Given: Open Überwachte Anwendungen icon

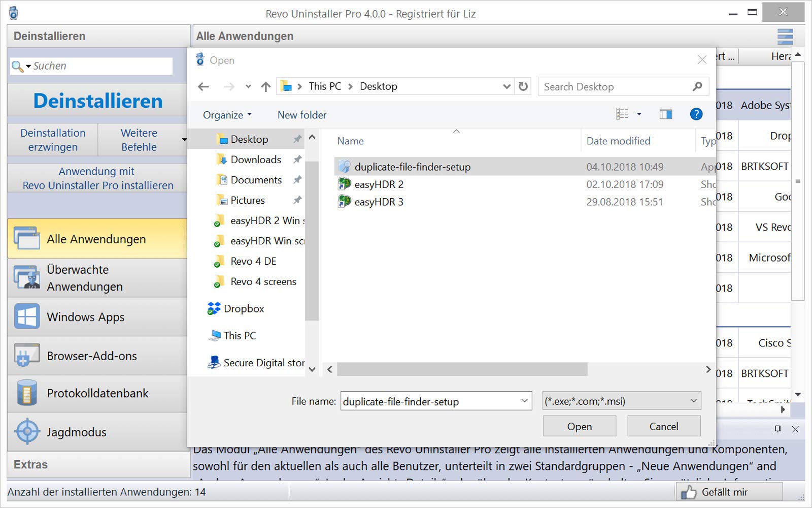Looking at the screenshot, I should point(27,277).
